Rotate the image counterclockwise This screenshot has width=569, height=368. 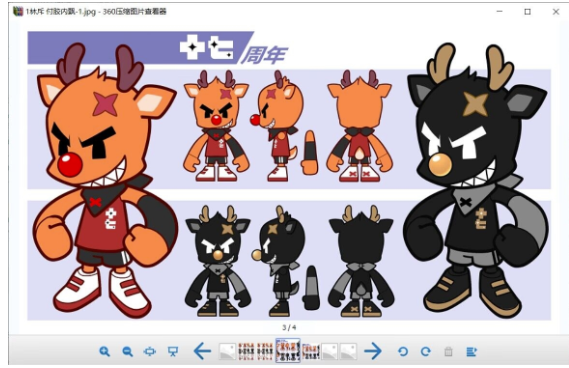pyautogui.click(x=403, y=351)
